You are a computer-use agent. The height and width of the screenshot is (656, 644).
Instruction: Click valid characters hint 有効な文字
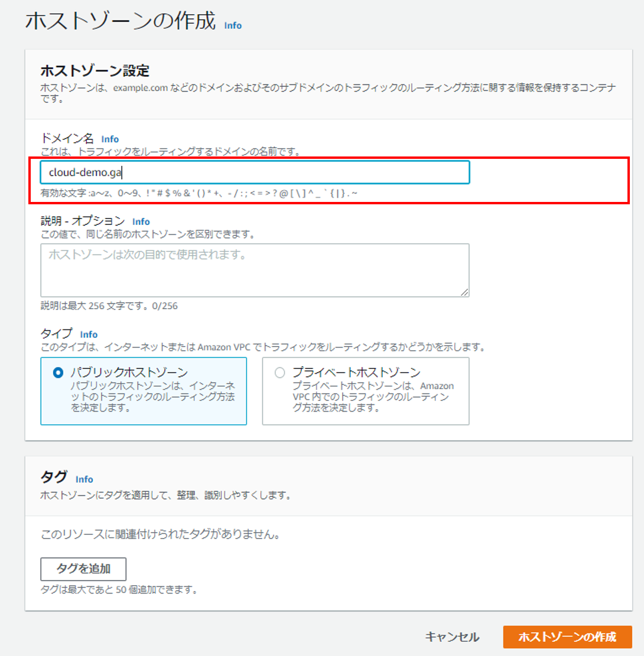tap(199, 193)
